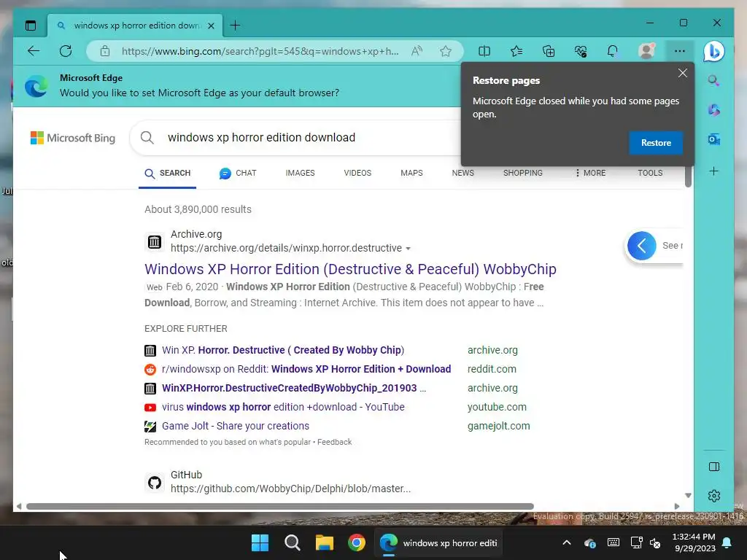The image size is (747, 560).
Task: Click blue back chevron See more button
Action: click(641, 246)
